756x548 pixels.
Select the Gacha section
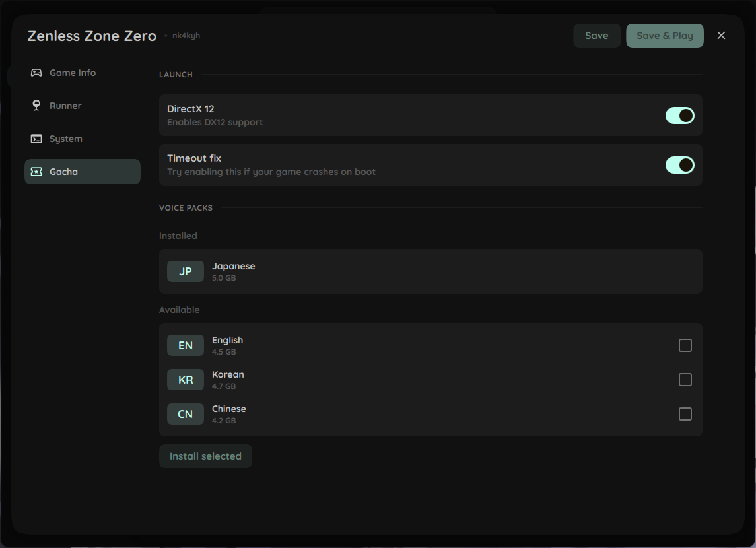tap(83, 172)
